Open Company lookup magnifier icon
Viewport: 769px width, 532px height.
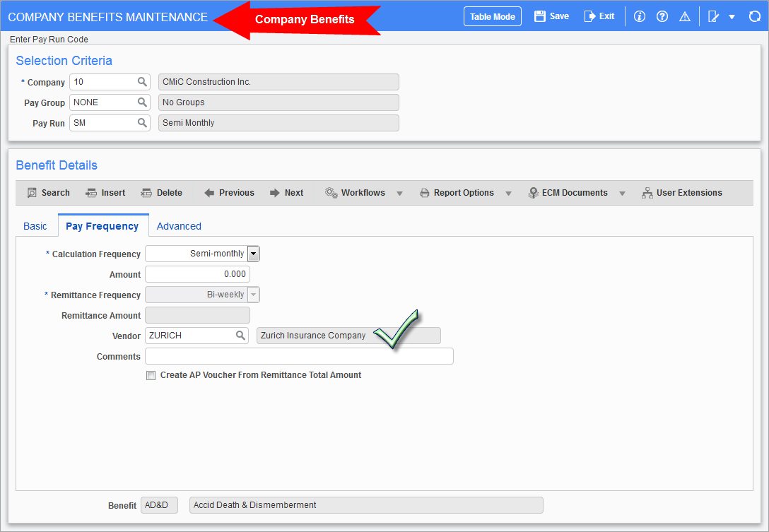pos(142,82)
